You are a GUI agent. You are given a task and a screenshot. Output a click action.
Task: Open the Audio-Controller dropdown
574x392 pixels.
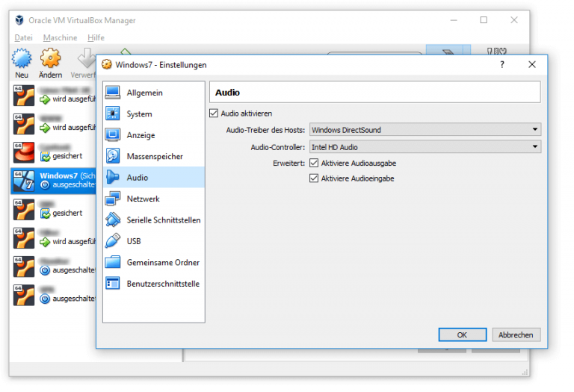tap(425, 146)
